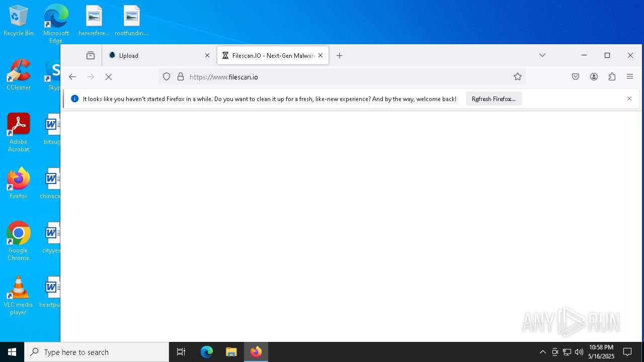
Task: Switch to the Upload tab
Action: [159, 55]
